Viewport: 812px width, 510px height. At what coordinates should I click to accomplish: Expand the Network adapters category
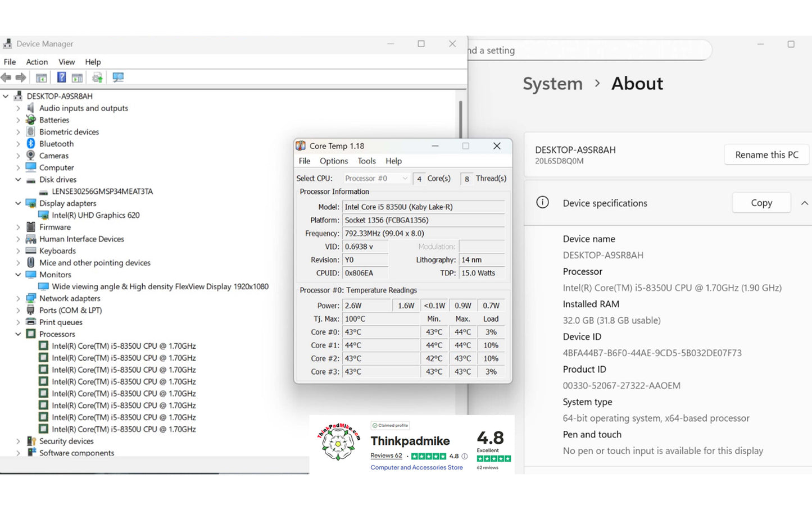tap(18, 298)
